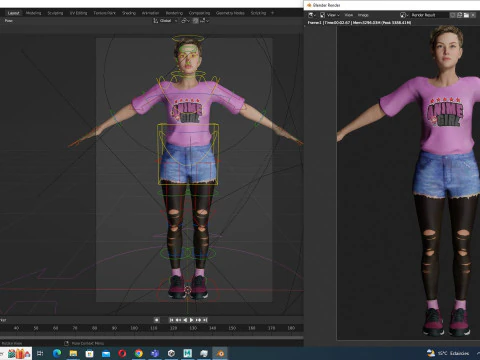Open the Animation workspace tab
The height and width of the screenshot is (360, 480).
tap(150, 13)
